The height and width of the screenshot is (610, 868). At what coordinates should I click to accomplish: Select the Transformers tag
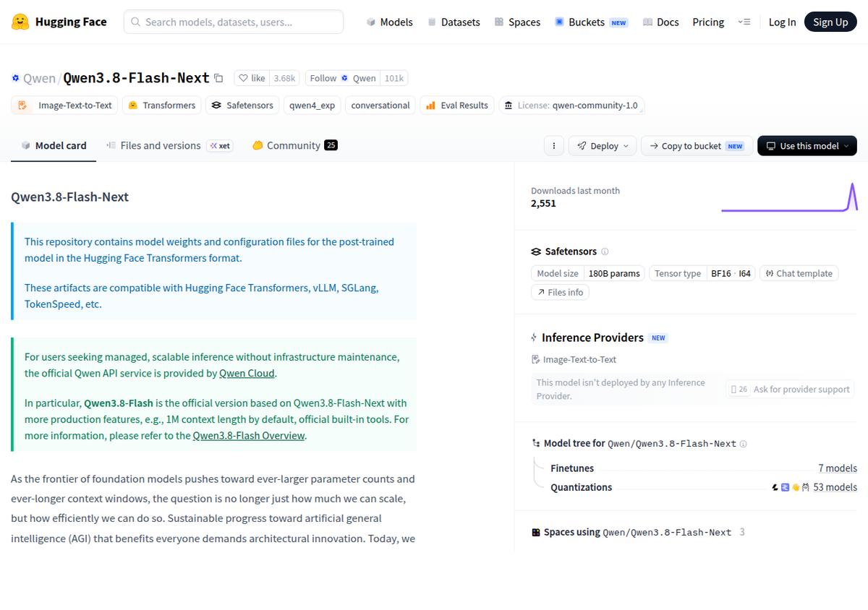[161, 106]
